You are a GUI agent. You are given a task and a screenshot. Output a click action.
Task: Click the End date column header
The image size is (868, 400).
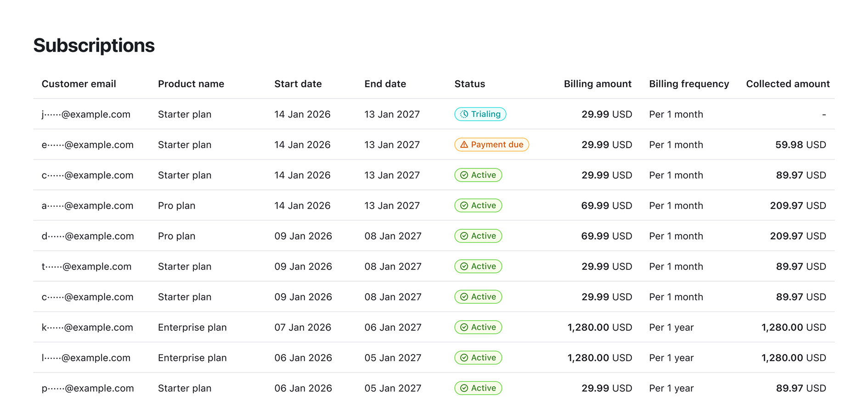tap(385, 84)
